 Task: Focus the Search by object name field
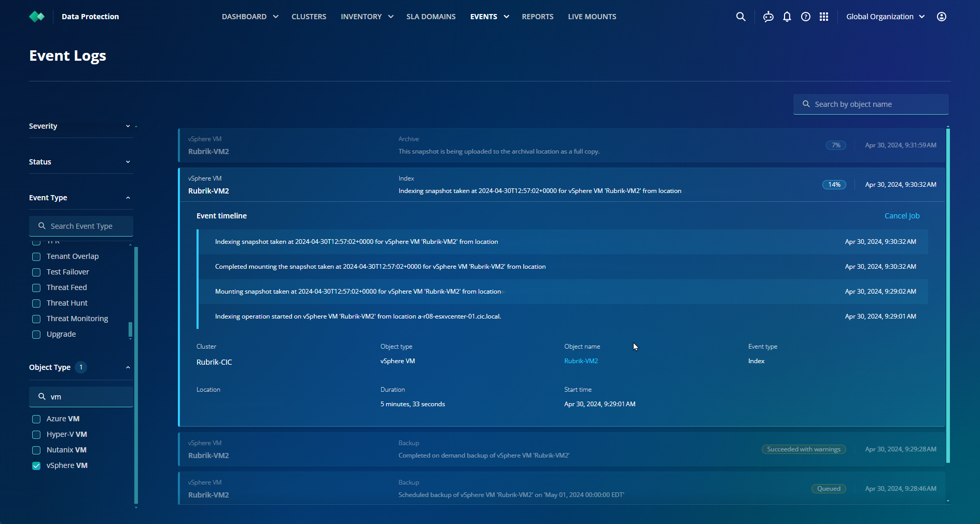tap(871, 104)
